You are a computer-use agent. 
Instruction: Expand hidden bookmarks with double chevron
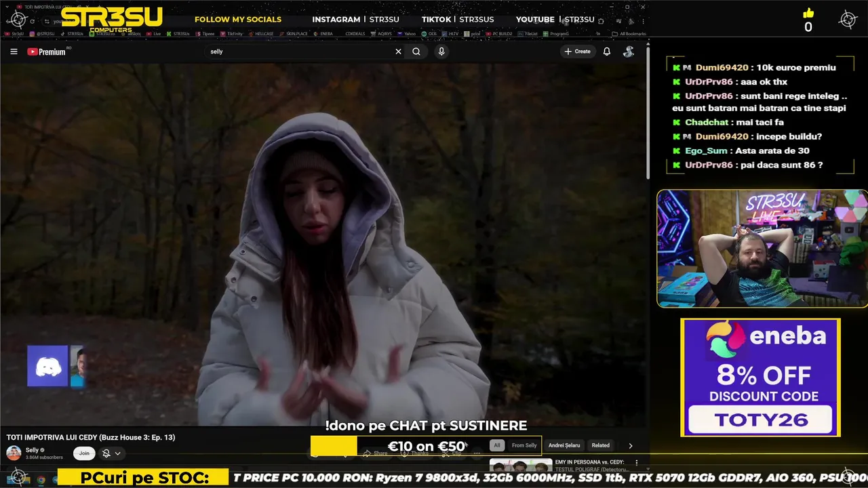click(x=598, y=33)
